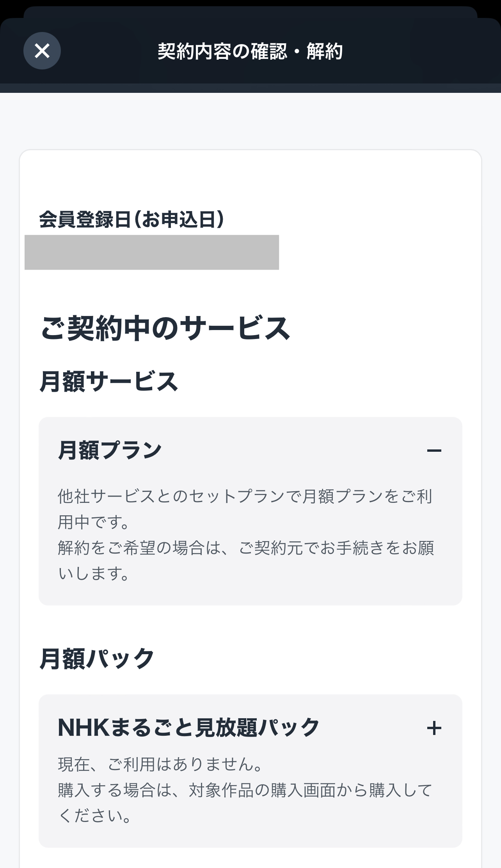Select the 月額パック section heading

[97, 659]
